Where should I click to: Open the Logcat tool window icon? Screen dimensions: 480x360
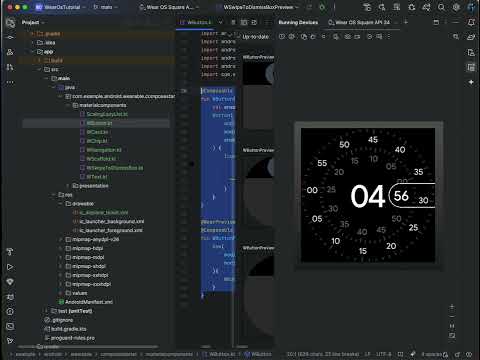click(x=10, y=297)
